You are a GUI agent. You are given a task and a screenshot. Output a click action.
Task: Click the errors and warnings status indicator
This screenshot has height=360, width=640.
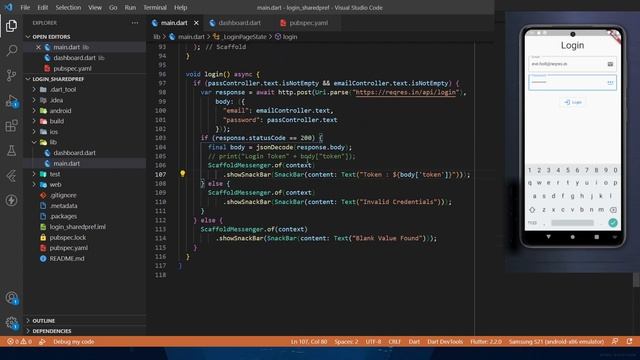19,342
